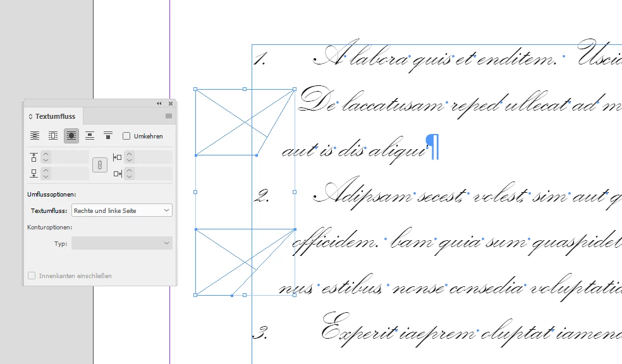The height and width of the screenshot is (364, 622).
Task: Click the top offset icon
Action: tap(34, 157)
